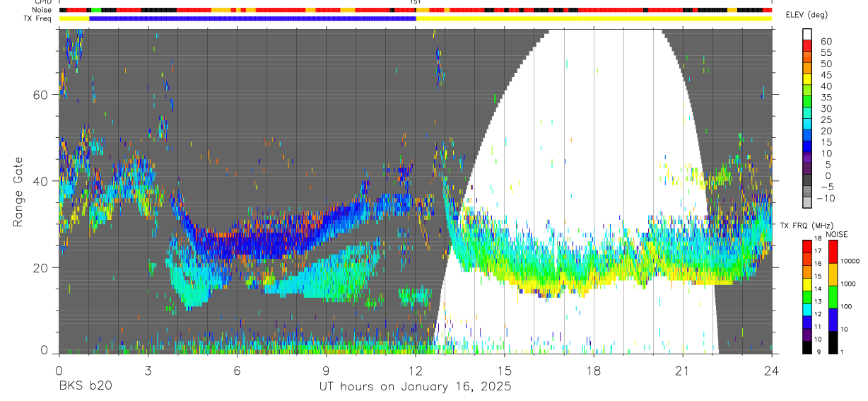The height and width of the screenshot is (401, 868).
Task: Click the NOISE label 1000
Action: tap(850, 284)
